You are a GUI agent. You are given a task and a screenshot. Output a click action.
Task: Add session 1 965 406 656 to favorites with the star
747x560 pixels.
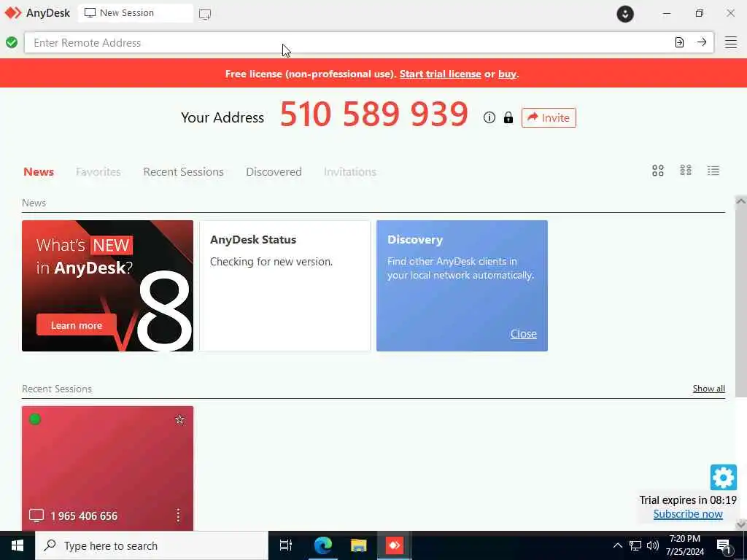pyautogui.click(x=179, y=419)
